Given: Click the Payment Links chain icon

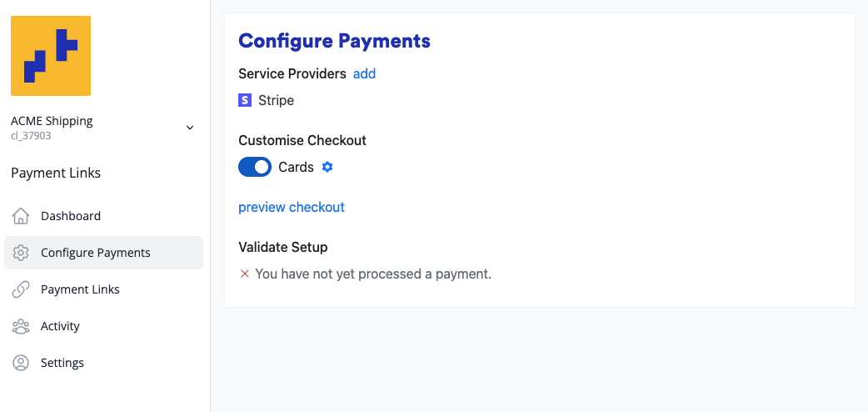Looking at the screenshot, I should [21, 289].
